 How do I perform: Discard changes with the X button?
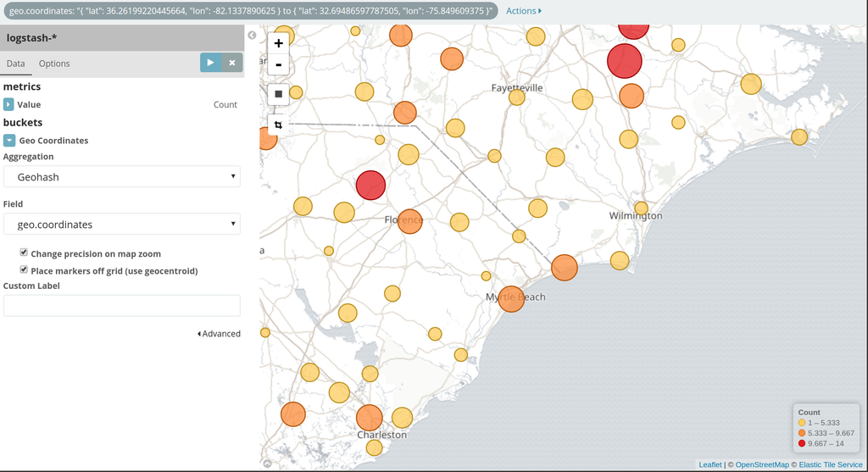[x=231, y=63]
